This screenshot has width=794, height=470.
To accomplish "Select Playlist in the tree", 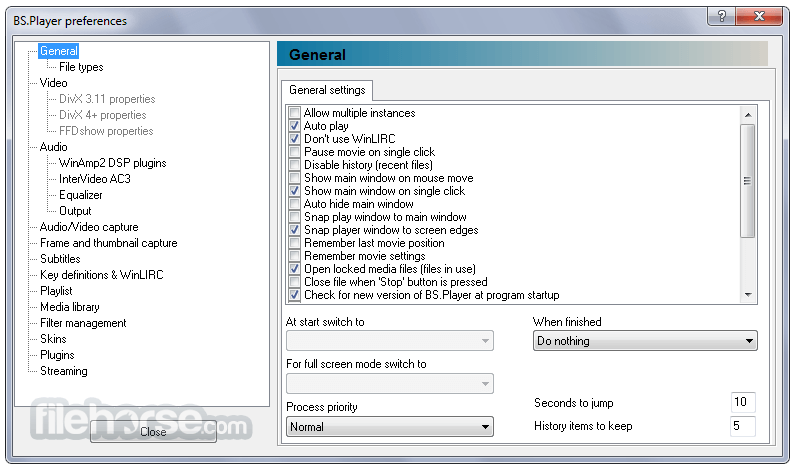I will [x=56, y=291].
